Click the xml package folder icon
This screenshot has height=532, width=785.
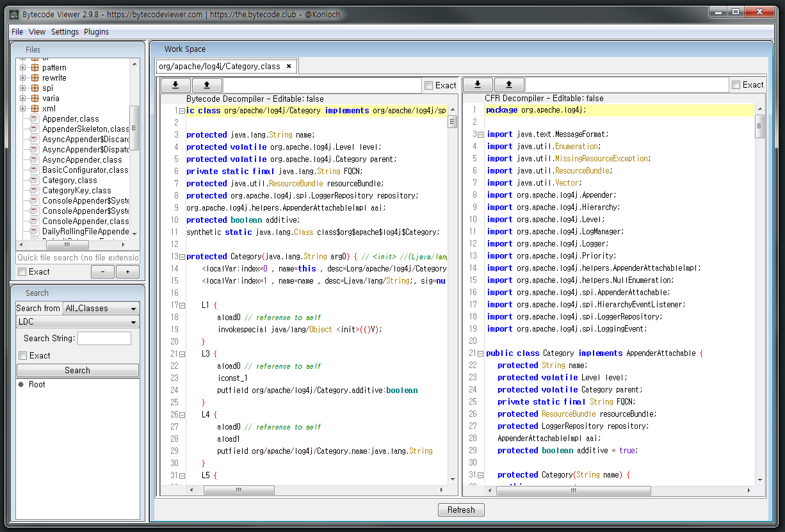coord(35,108)
